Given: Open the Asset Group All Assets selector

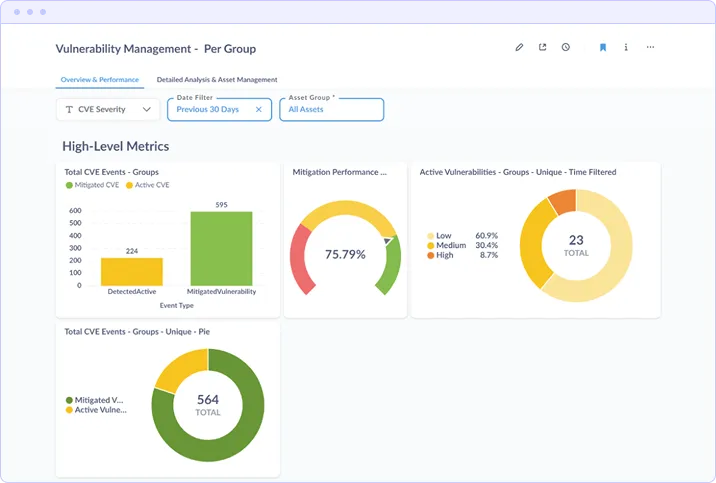Looking at the screenshot, I should [x=332, y=110].
